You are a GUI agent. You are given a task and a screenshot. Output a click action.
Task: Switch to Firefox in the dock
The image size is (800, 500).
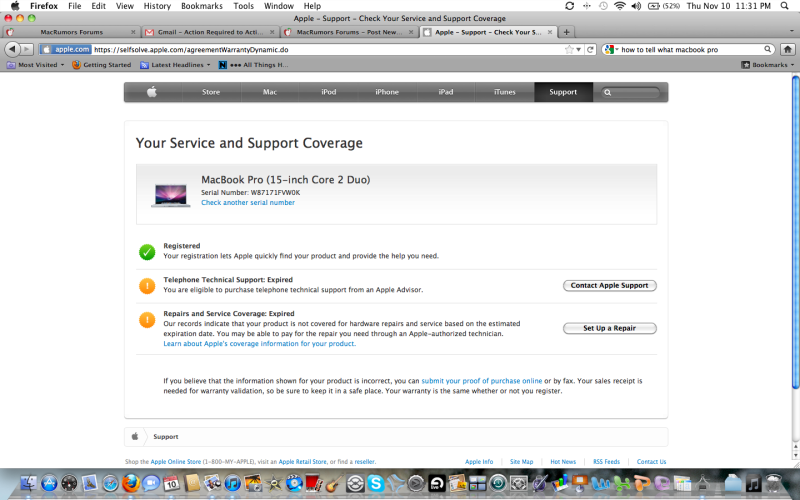tap(131, 483)
